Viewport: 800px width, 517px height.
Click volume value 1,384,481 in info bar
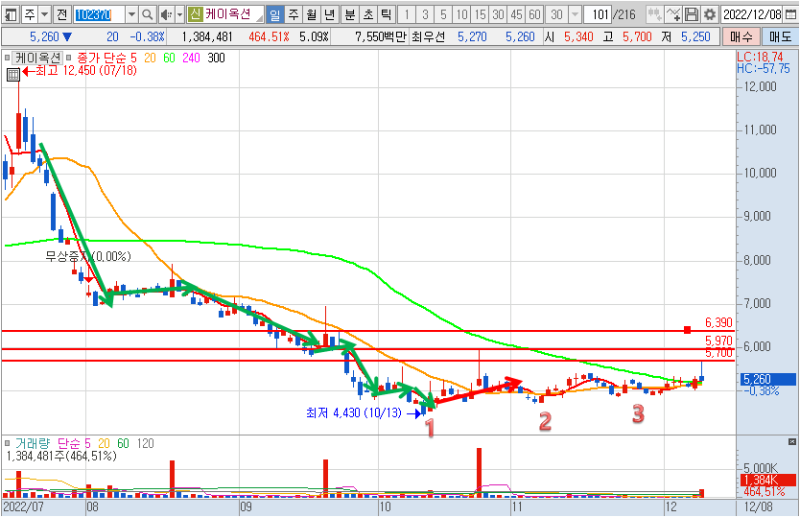(x=207, y=37)
